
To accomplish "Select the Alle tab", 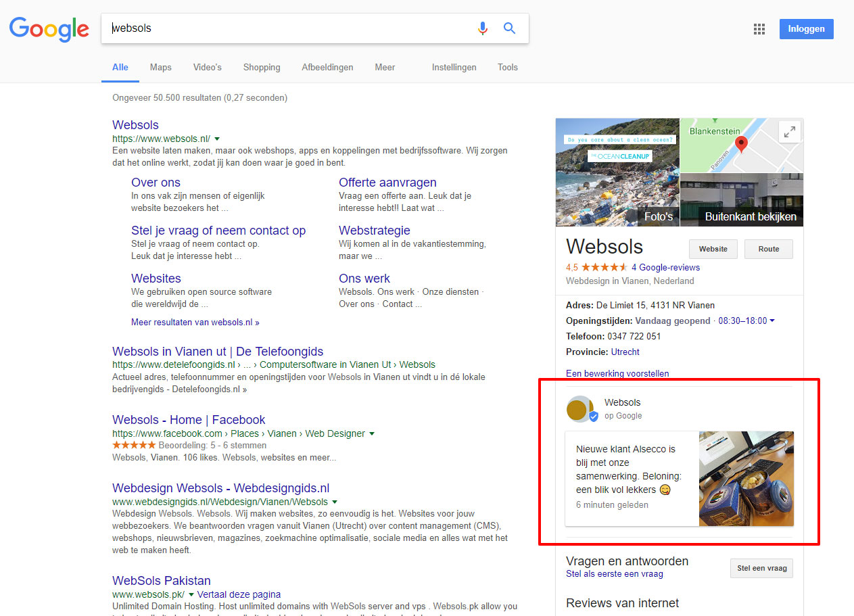I will (x=120, y=67).
